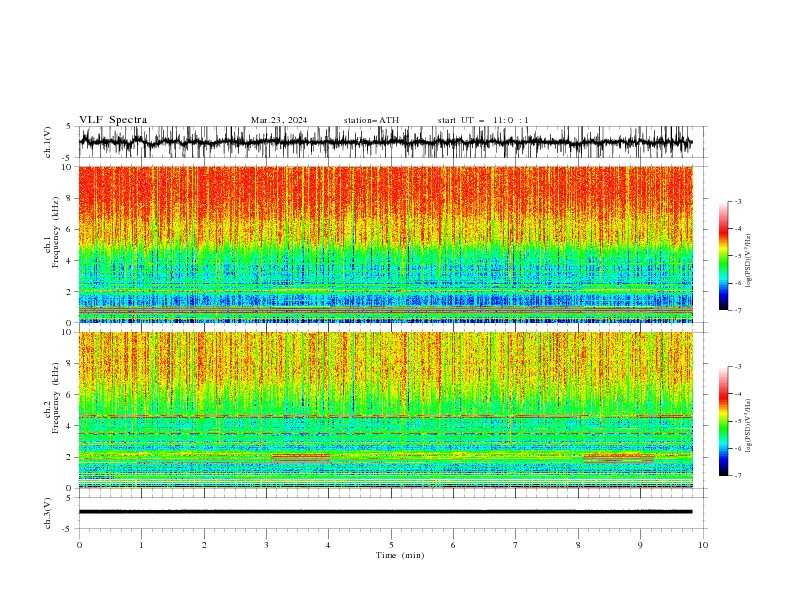Click the 'start UT = 11:0 :1' label
Viewport: 792px width, 612px height.
(x=483, y=120)
